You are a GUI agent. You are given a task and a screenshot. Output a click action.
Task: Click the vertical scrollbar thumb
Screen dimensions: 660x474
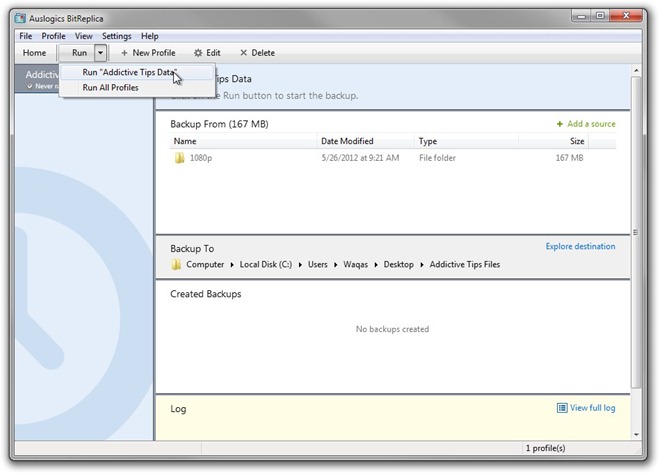point(636,232)
